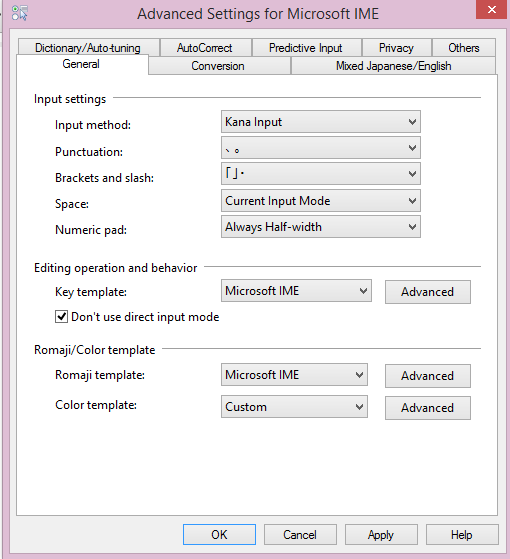Screen dimensions: 510x559
Task: Open the AutoCorrect tab
Action: [x=205, y=47]
